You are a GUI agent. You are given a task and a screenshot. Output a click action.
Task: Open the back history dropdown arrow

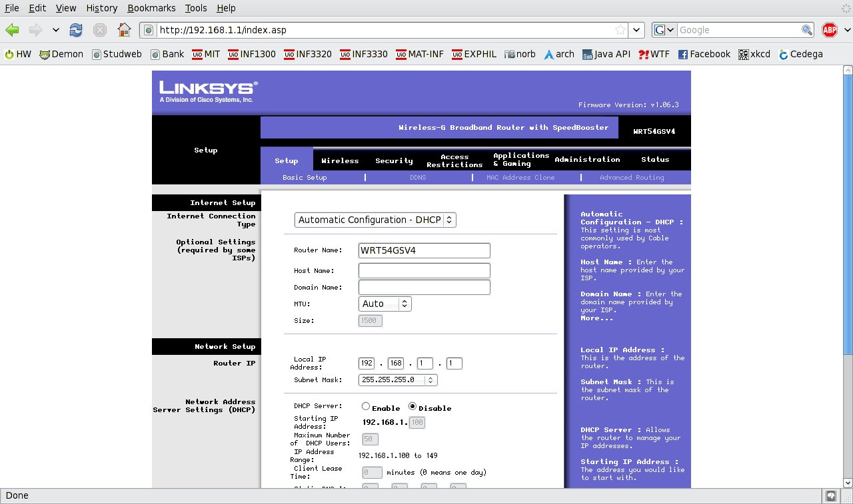[x=55, y=30]
